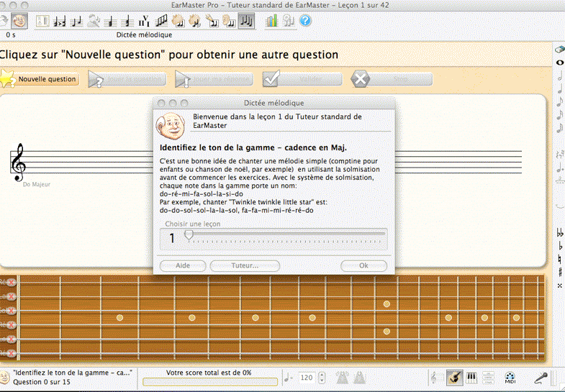Click the tempo value field showing 120
This screenshot has height=392, width=565.
307,378
